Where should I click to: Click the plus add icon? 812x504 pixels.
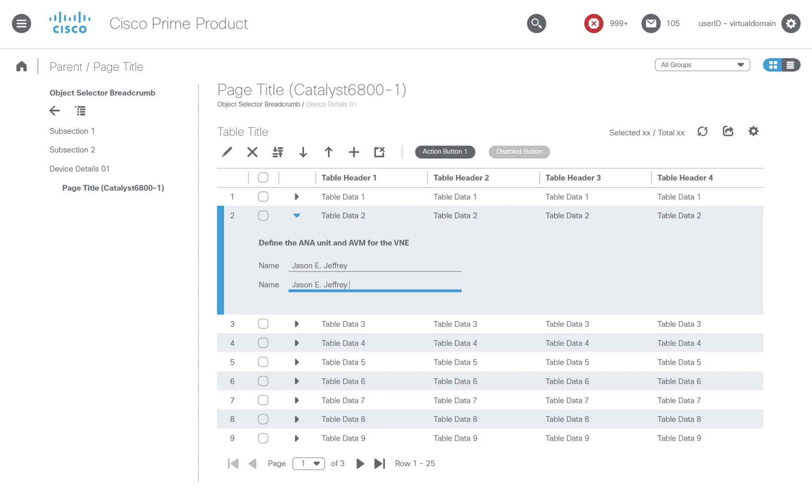tap(354, 152)
